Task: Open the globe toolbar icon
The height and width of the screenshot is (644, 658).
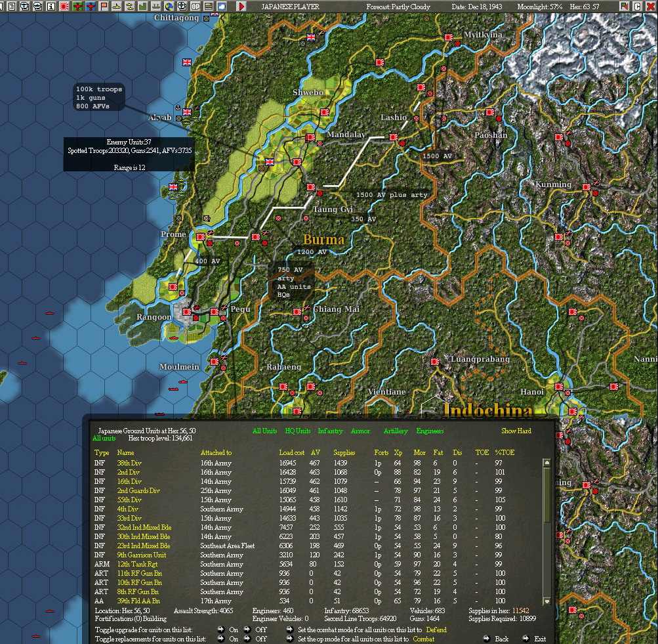Action: click(x=169, y=7)
